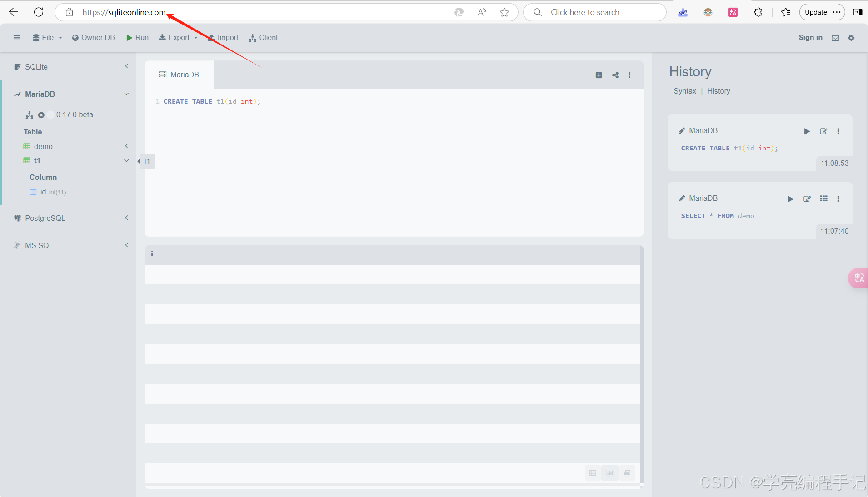Click the browser read aloud icon

point(482,12)
